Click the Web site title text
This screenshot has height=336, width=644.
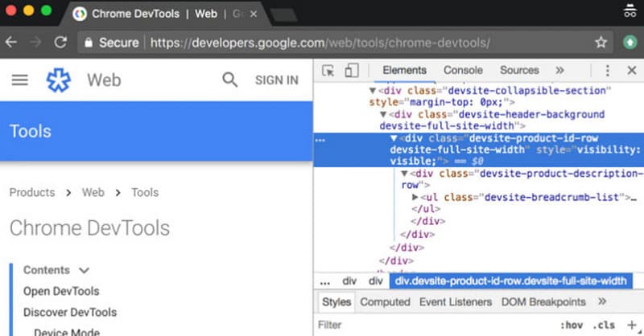104,80
